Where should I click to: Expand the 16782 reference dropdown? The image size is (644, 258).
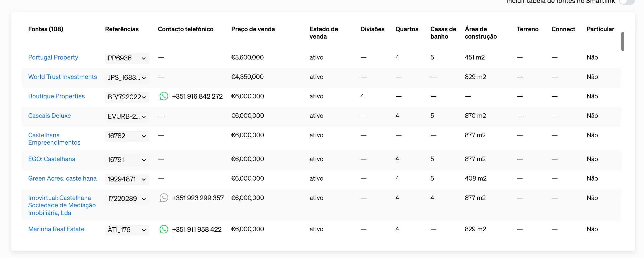tap(127, 136)
